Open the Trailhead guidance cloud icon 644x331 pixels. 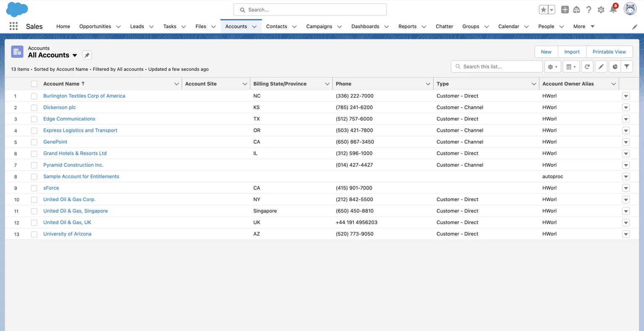pos(576,10)
